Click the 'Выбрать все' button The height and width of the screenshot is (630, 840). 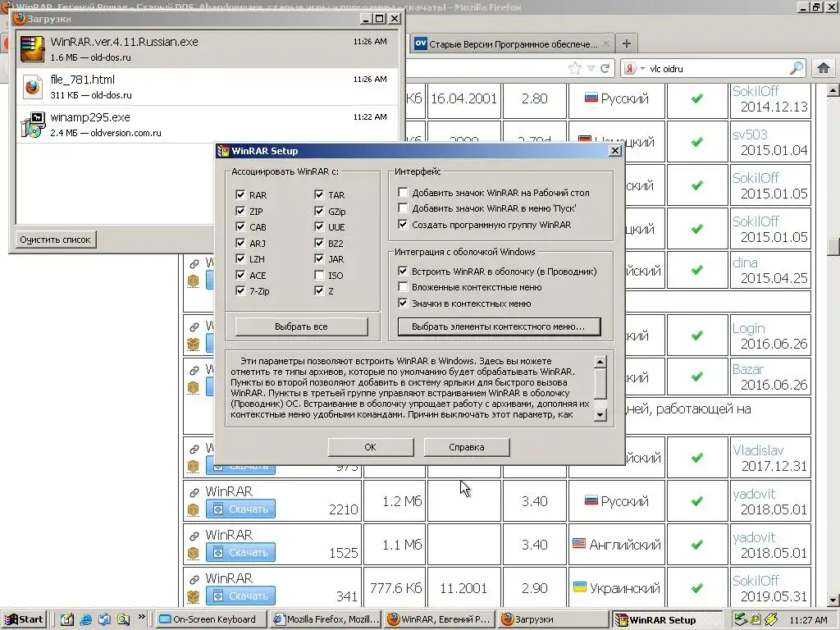pos(301,326)
